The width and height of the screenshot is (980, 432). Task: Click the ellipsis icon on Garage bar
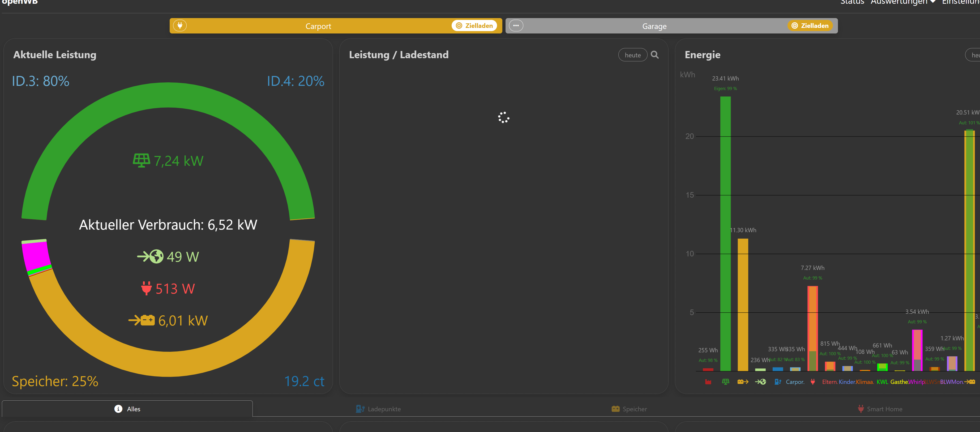coord(516,26)
